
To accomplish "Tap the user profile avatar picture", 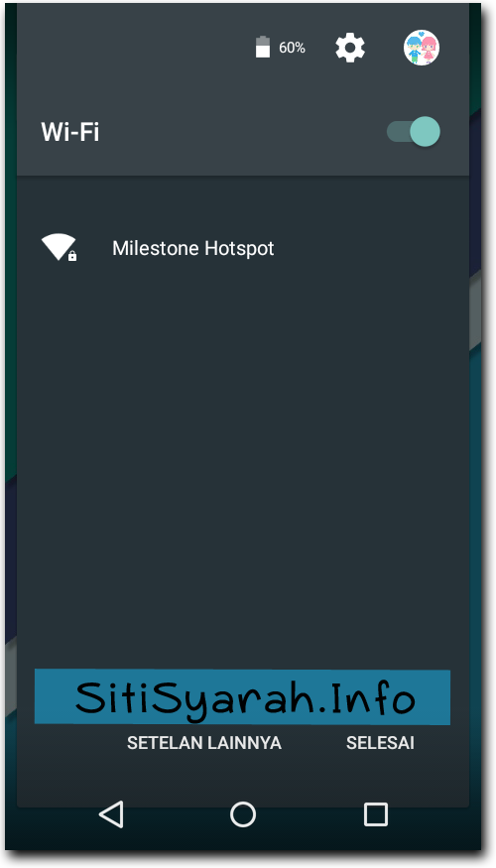I will [422, 48].
